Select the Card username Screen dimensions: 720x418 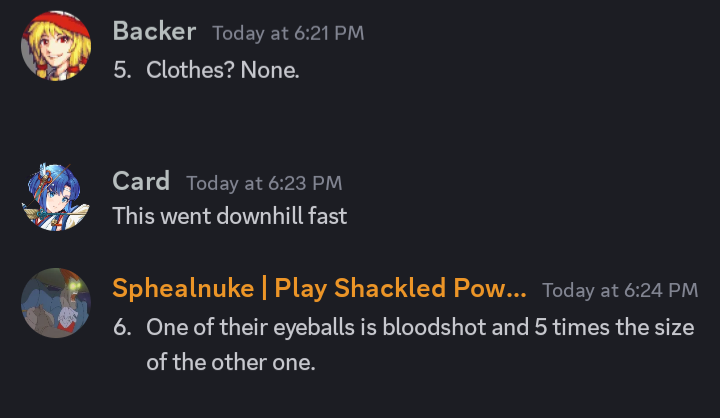tap(141, 181)
